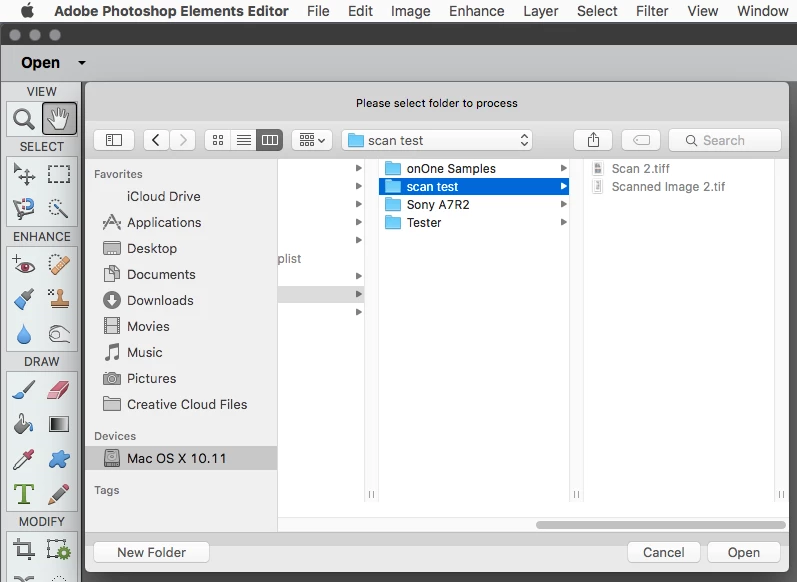Image resolution: width=797 pixels, height=582 pixels.
Task: Open the scan test path dropdown
Action: coord(437,140)
